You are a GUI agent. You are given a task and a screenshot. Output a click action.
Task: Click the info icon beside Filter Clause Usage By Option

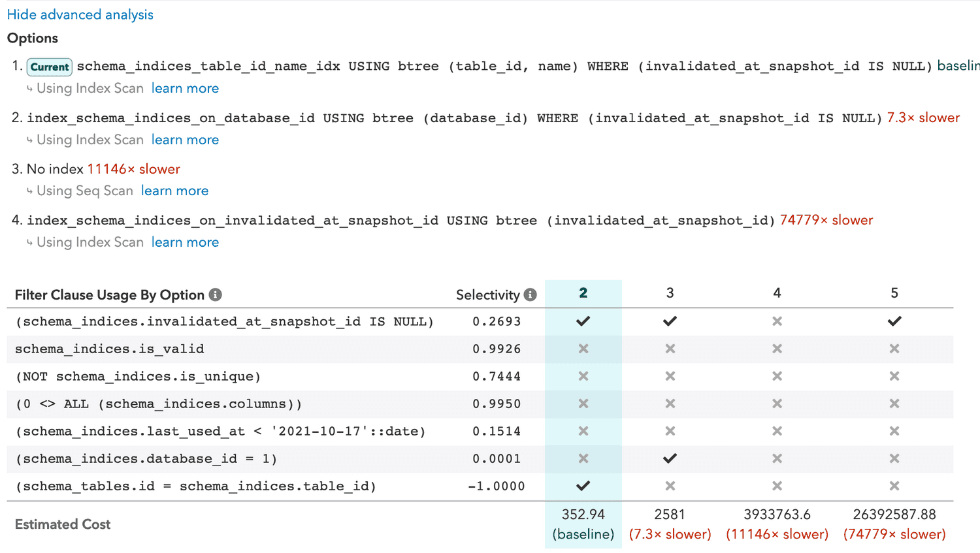click(x=215, y=295)
